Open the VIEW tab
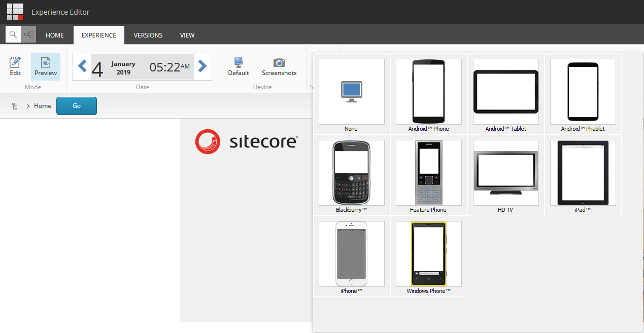The width and height of the screenshot is (644, 333). [x=187, y=35]
